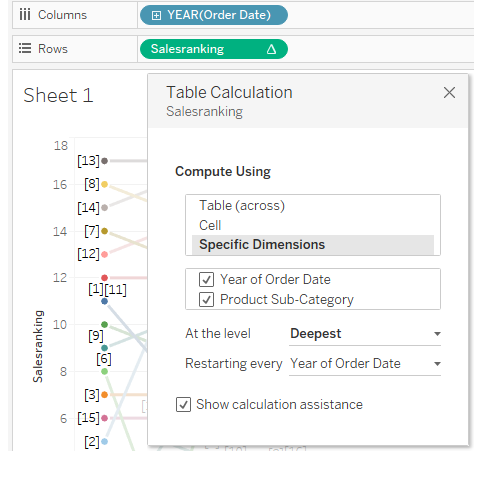This screenshot has width=488, height=481.
Task: Click the dark blue data point below [1][11]
Action: coord(104,301)
